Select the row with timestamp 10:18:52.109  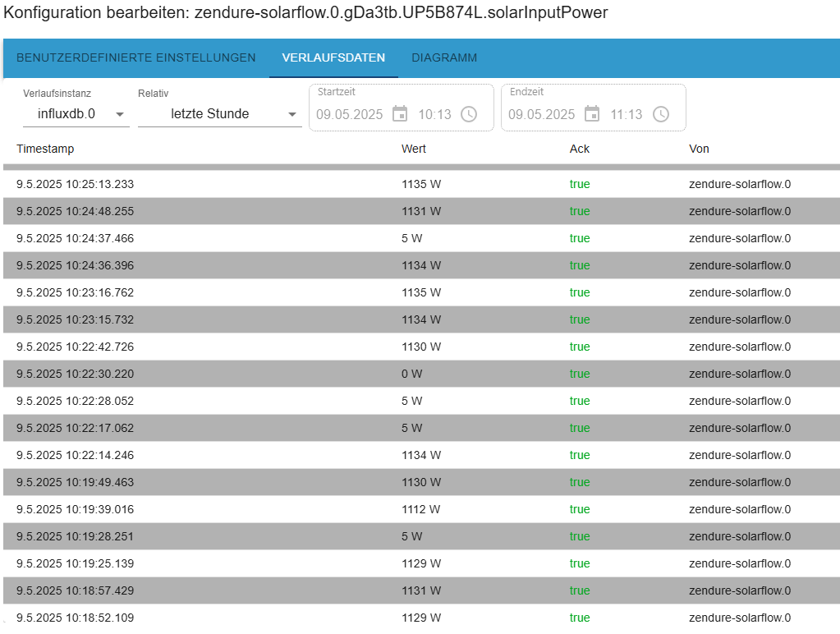pyautogui.click(x=421, y=618)
